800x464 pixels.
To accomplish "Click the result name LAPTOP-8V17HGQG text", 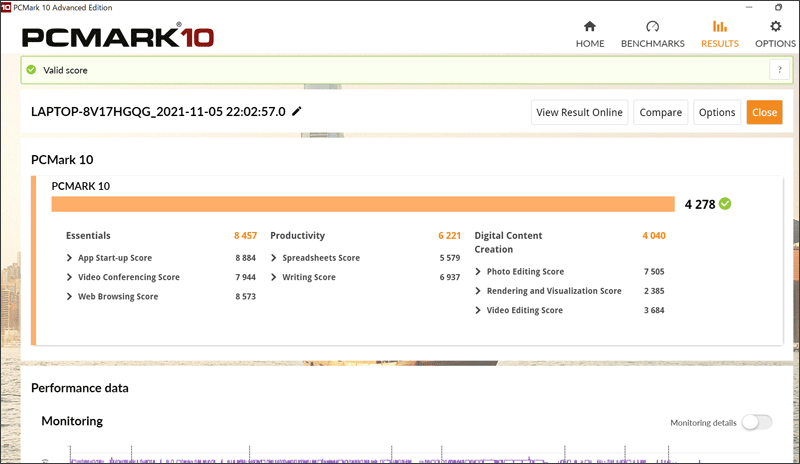I will coord(158,112).
